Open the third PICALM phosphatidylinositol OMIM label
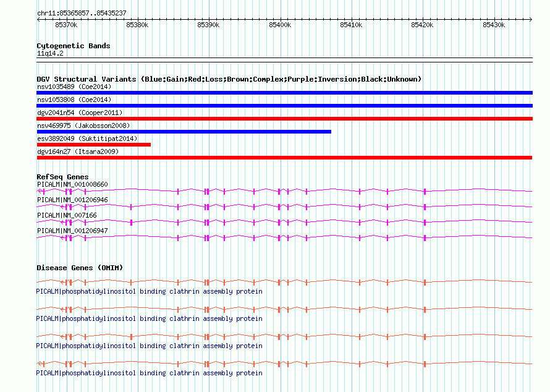This screenshot has width=550, height=392. 149,346
